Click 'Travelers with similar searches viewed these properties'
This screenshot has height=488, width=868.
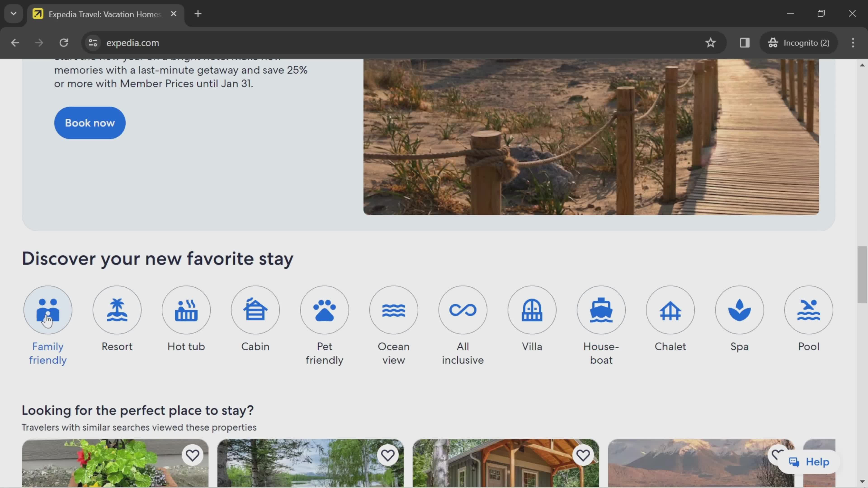coord(139,427)
